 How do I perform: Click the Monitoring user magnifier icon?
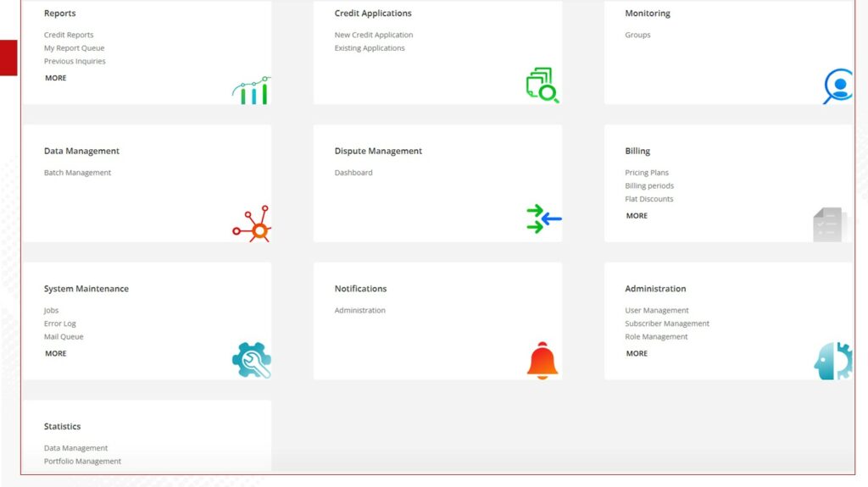(x=837, y=86)
